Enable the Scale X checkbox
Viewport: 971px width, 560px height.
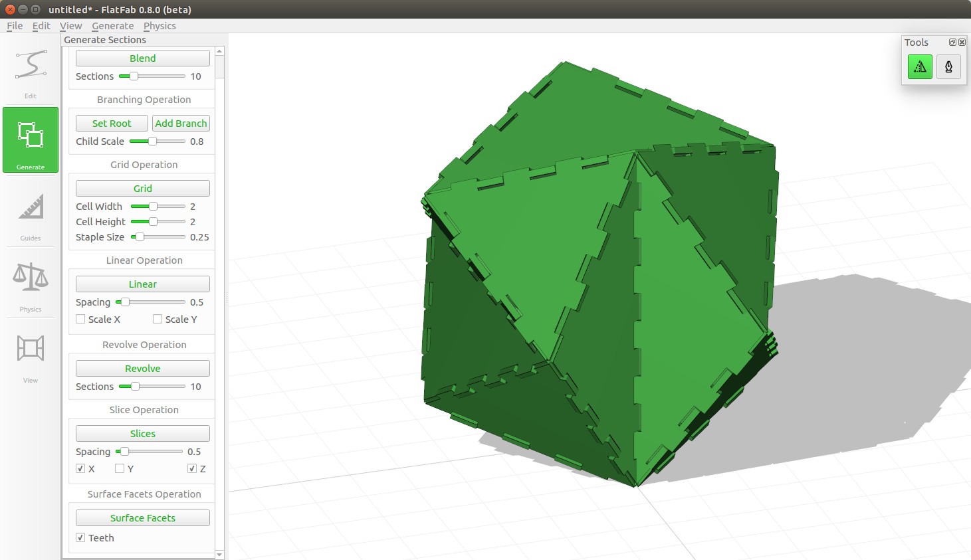point(80,320)
